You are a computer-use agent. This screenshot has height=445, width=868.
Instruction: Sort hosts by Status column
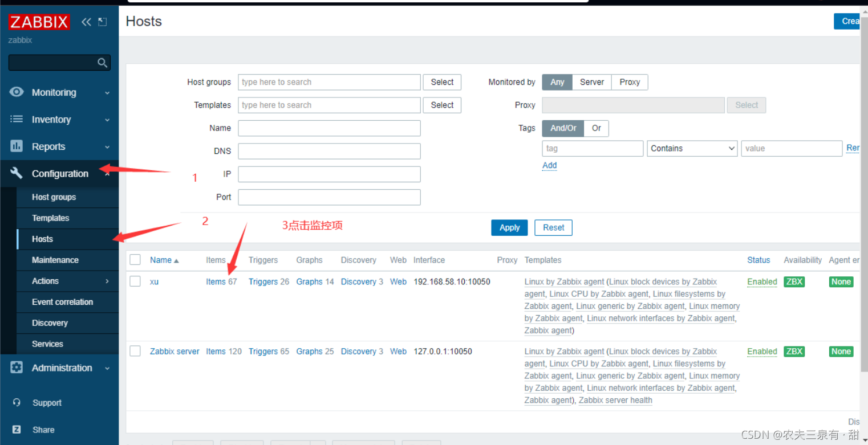pos(759,260)
